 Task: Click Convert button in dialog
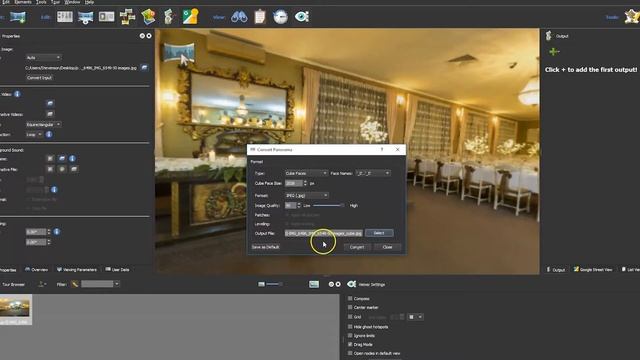tap(357, 247)
